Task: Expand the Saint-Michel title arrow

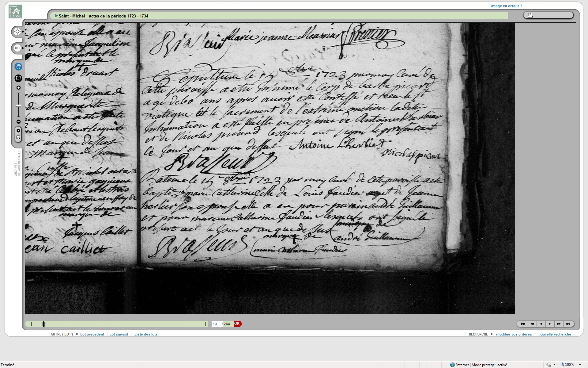Action: pyautogui.click(x=56, y=16)
